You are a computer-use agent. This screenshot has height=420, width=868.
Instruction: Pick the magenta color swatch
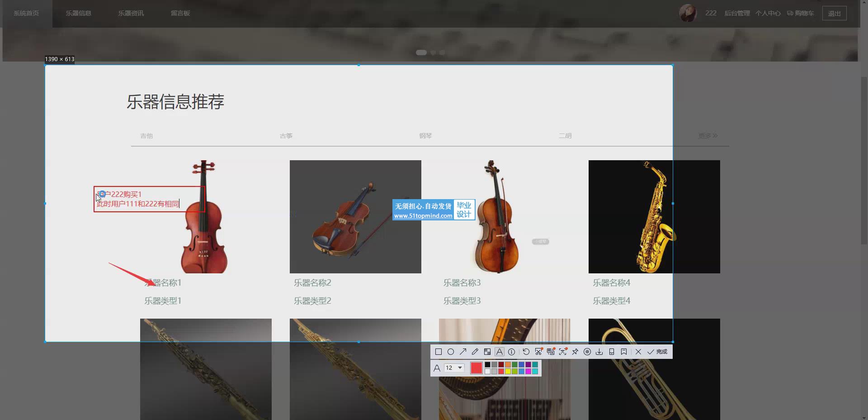[528, 372]
